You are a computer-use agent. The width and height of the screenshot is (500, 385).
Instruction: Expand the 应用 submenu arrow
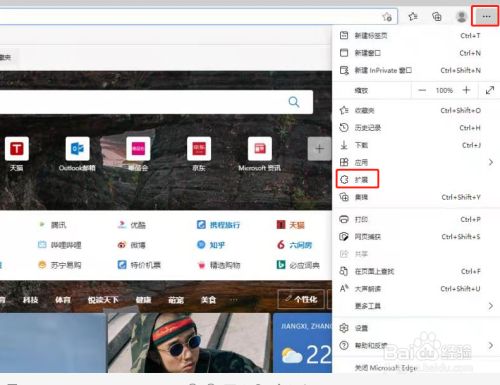(491, 162)
